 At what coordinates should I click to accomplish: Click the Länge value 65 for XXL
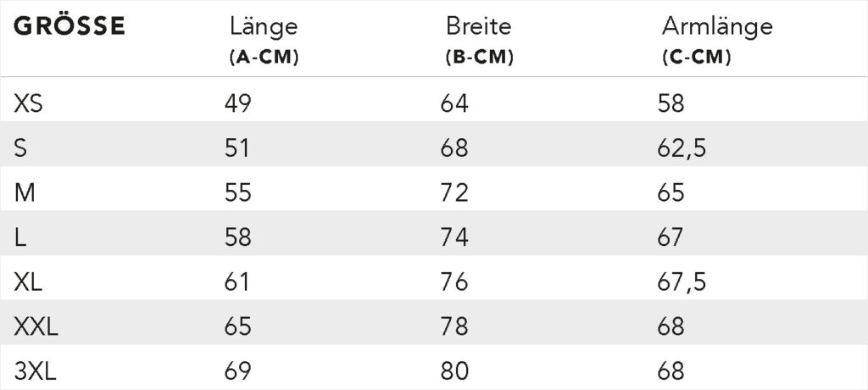click(x=236, y=327)
